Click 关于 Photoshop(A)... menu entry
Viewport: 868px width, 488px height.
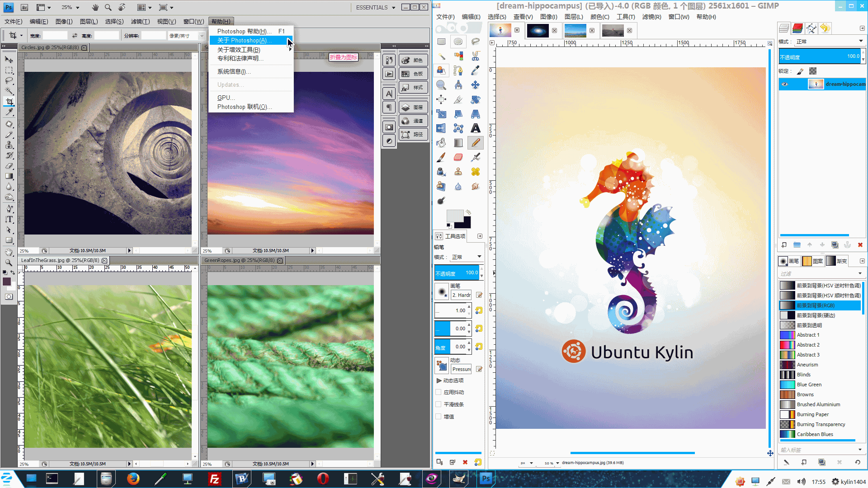coord(251,41)
